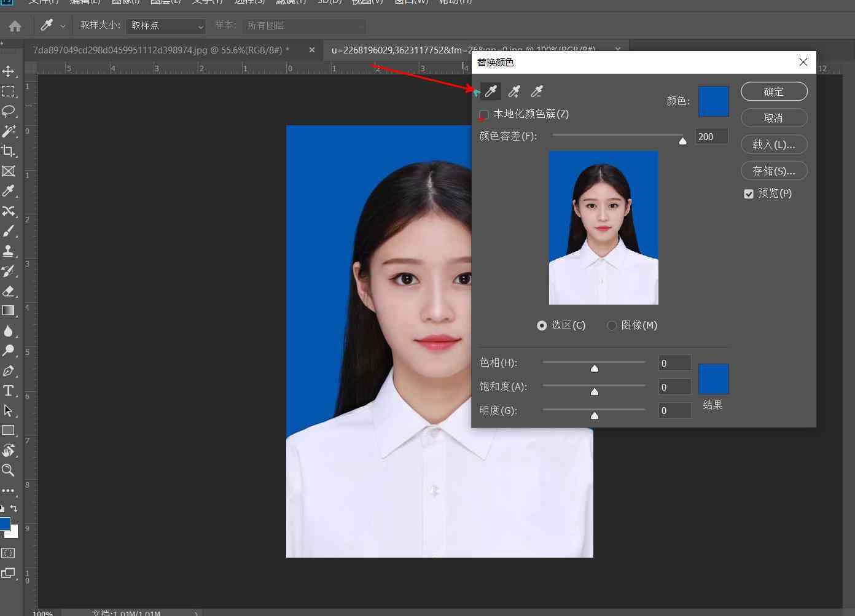Click the dialog preview portrait thumbnail
This screenshot has height=616, width=855.
[604, 228]
